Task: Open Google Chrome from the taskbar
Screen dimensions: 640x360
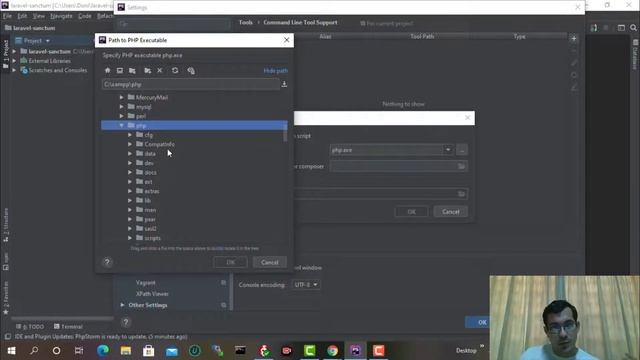Action: click(333, 351)
